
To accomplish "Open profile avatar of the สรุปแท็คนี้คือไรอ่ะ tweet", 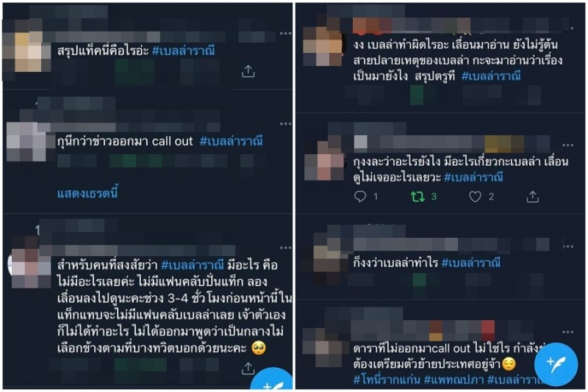I will 27,51.
